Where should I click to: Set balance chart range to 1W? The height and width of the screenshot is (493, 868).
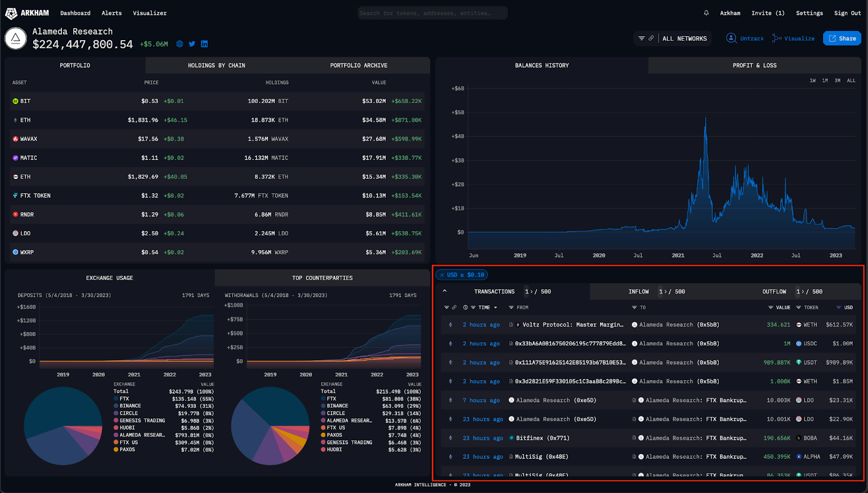813,81
